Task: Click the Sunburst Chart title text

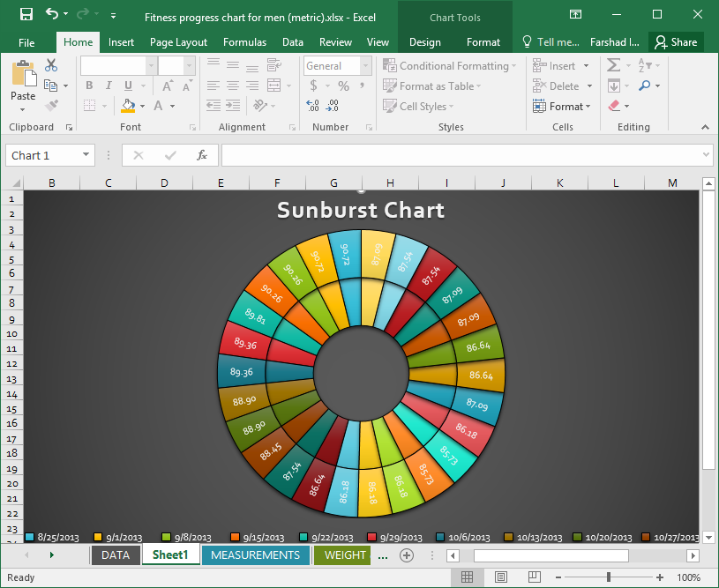Action: click(361, 210)
